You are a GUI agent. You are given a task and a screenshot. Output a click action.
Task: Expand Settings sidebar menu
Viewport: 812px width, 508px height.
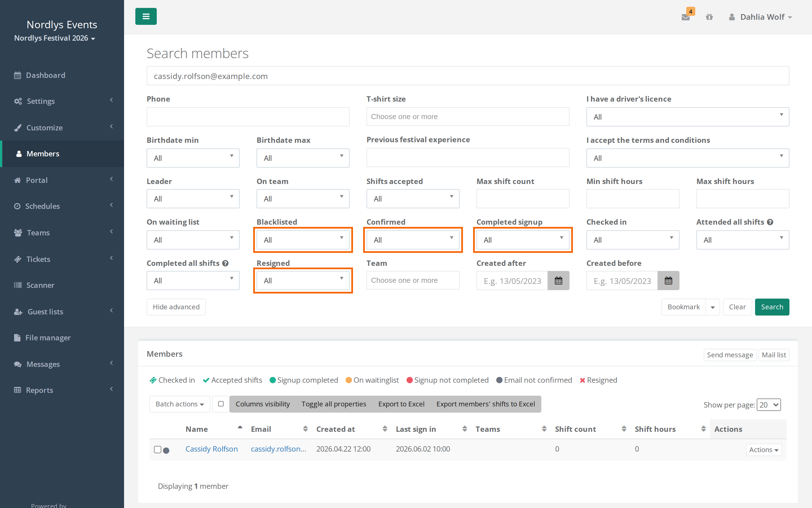coord(62,101)
